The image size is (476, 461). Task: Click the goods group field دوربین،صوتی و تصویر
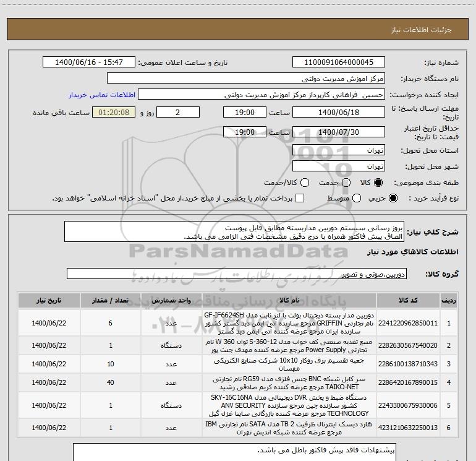click(237, 274)
